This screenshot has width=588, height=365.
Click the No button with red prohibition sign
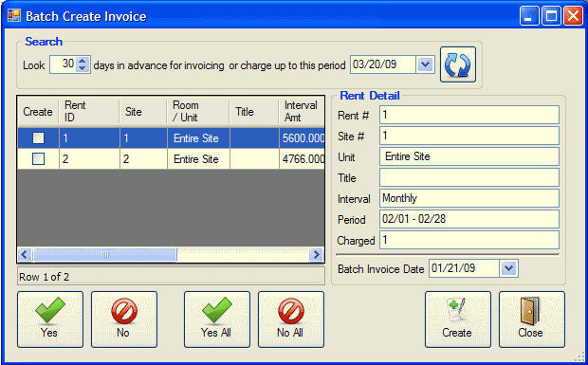[x=124, y=319]
